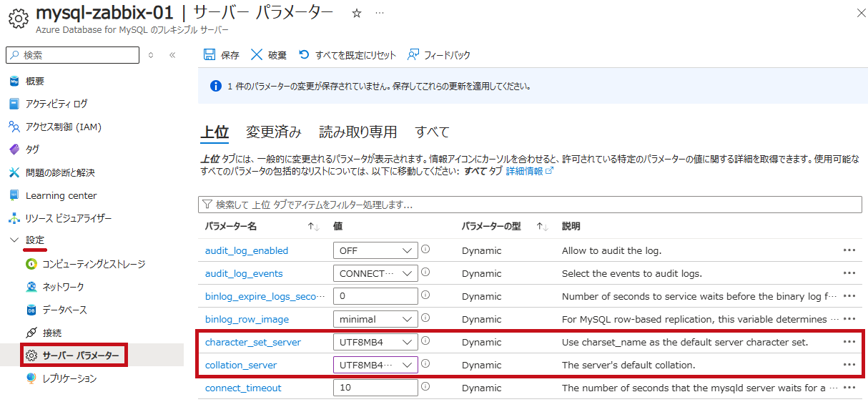
Task: Edit binlog_expire_logs_seconds value field
Action: [375, 296]
